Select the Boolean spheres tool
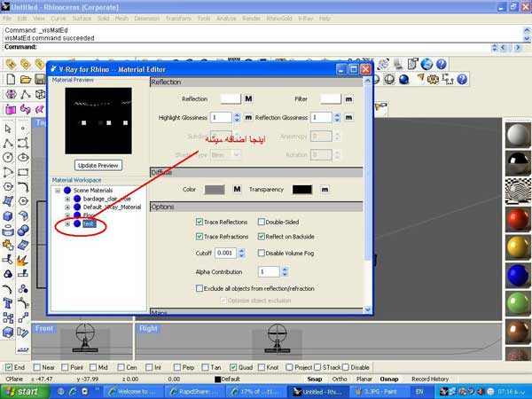The height and width of the screenshot is (399, 532). tap(23, 231)
